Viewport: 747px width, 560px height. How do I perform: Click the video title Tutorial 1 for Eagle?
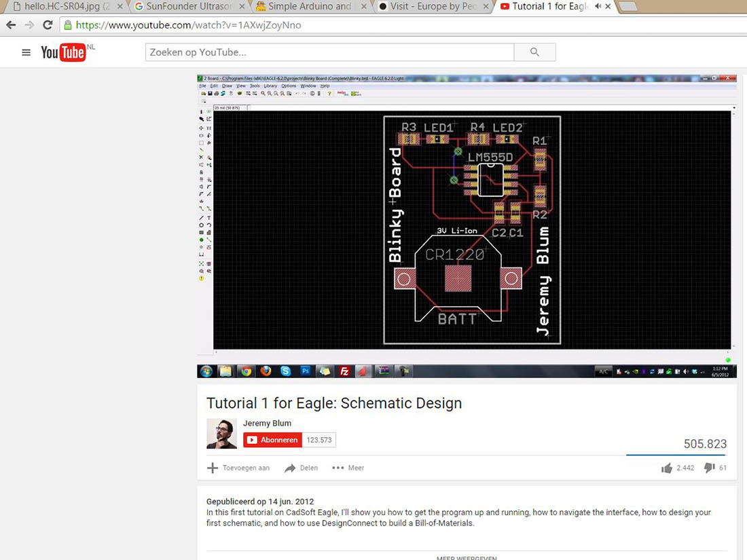click(x=334, y=403)
